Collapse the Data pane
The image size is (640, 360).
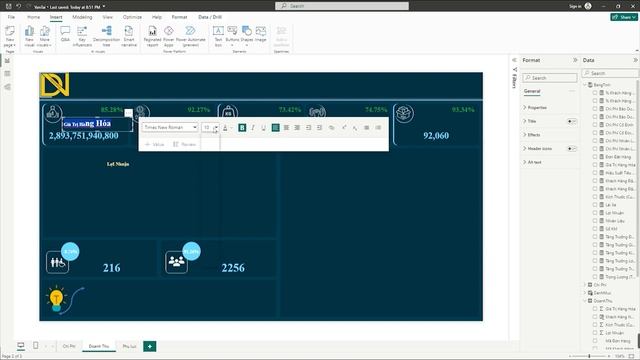coord(636,60)
